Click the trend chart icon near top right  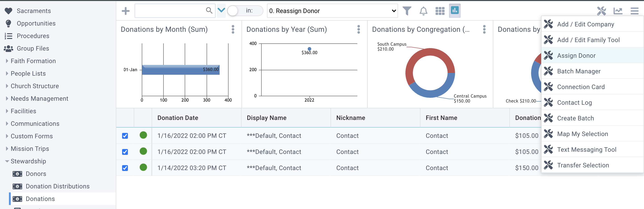pyautogui.click(x=618, y=11)
